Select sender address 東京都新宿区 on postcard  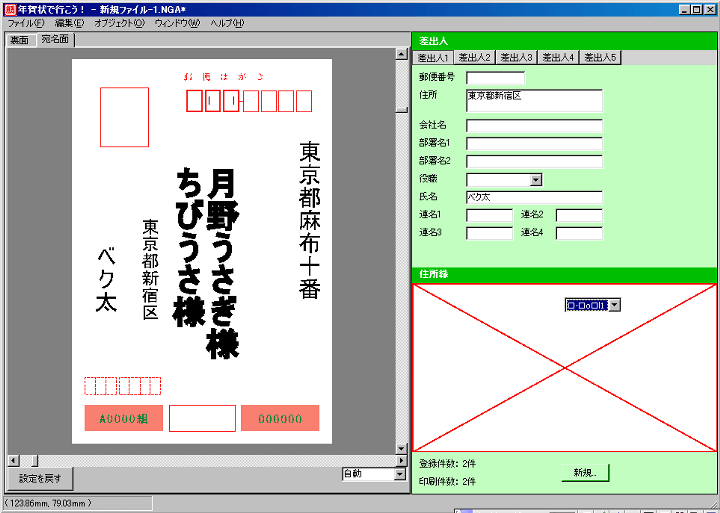click(x=151, y=270)
